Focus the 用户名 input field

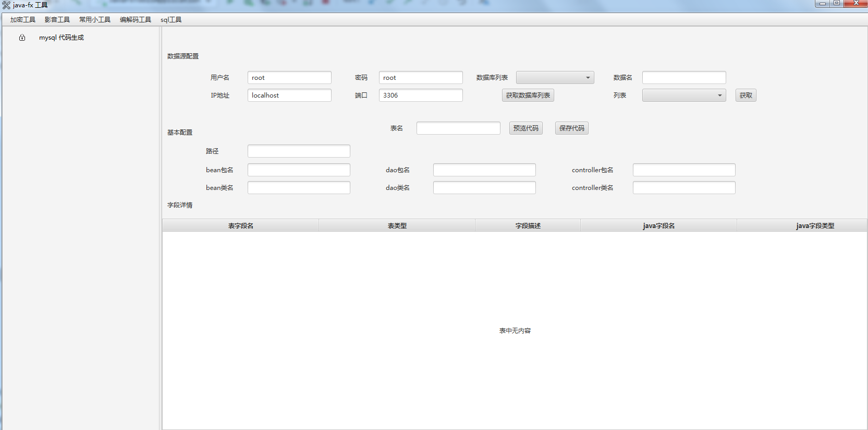(x=289, y=78)
